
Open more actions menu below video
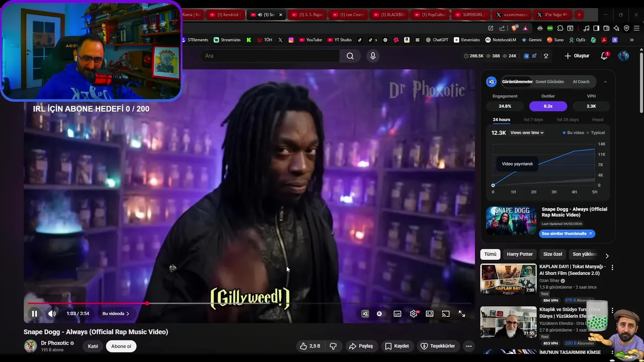tap(469, 346)
